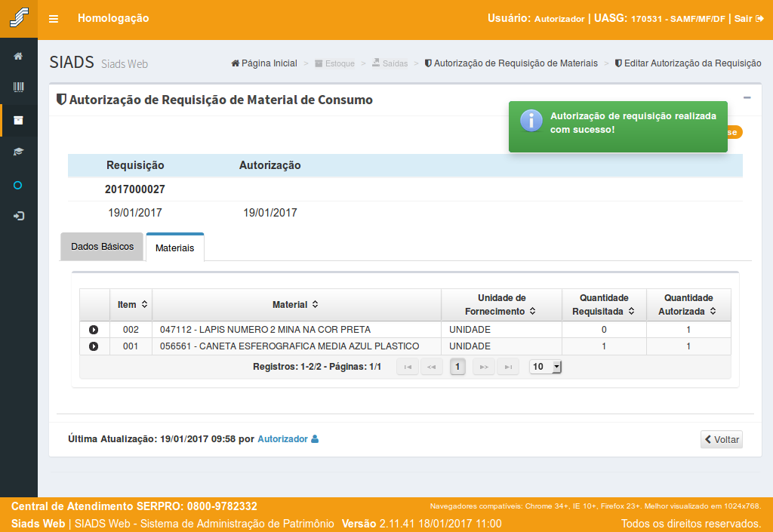
Task: Select the Materiais tab
Action: [x=175, y=248]
